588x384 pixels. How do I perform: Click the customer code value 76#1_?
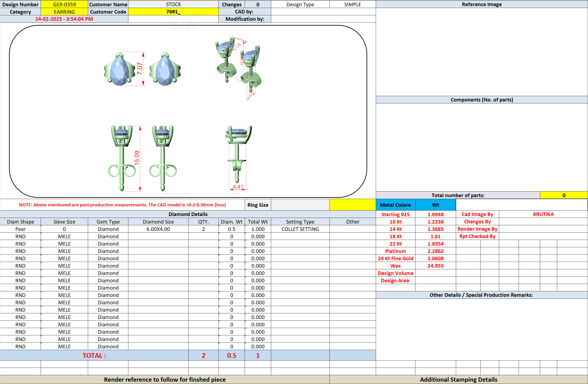pyautogui.click(x=173, y=12)
